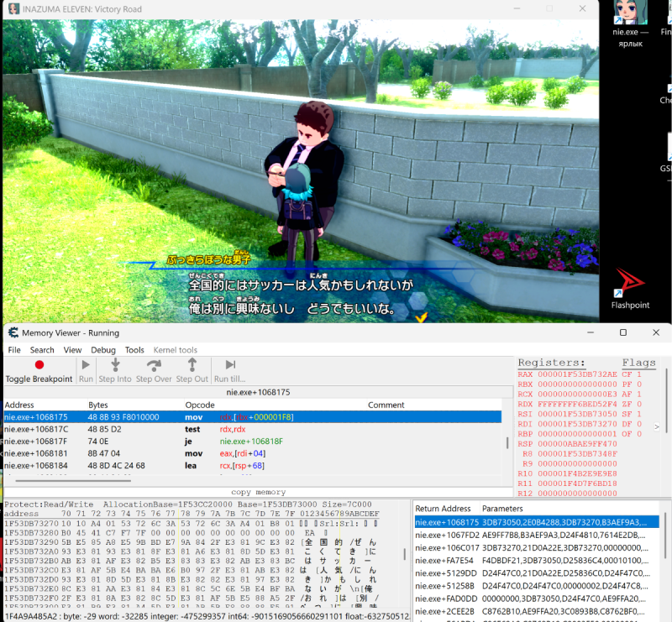Toggle the PF flag value

[639, 384]
